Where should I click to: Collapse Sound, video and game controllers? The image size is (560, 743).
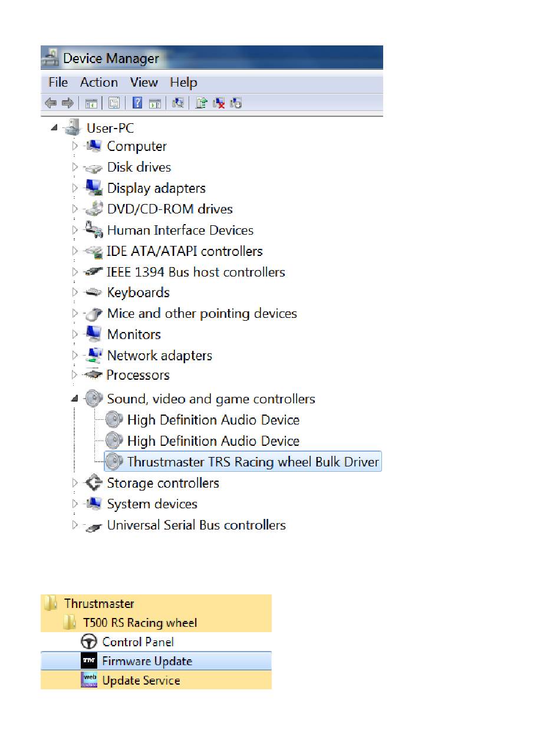75,399
